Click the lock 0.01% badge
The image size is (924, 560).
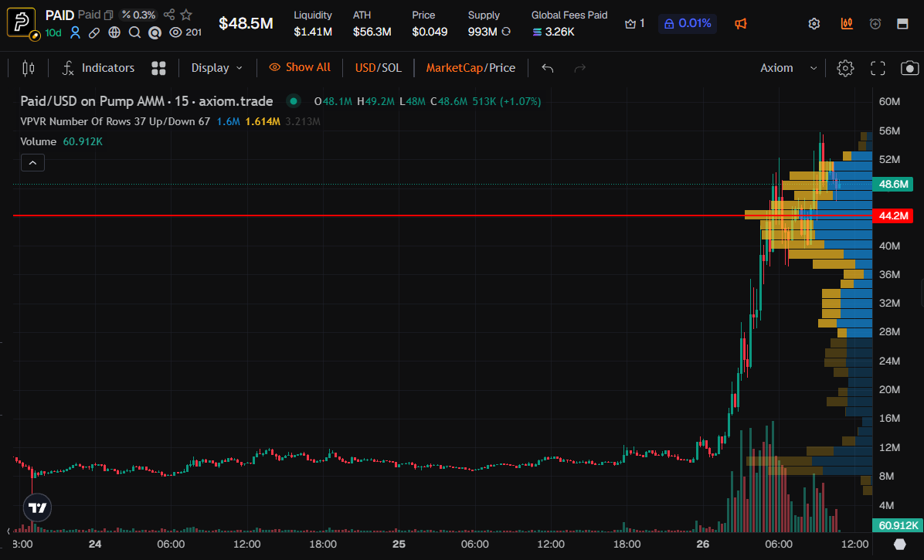point(688,23)
